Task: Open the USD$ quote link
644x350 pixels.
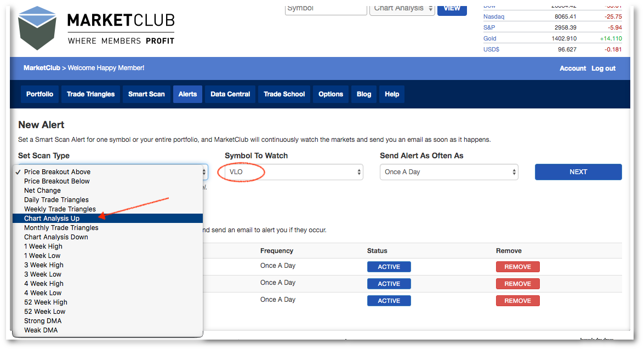Action: pos(491,49)
